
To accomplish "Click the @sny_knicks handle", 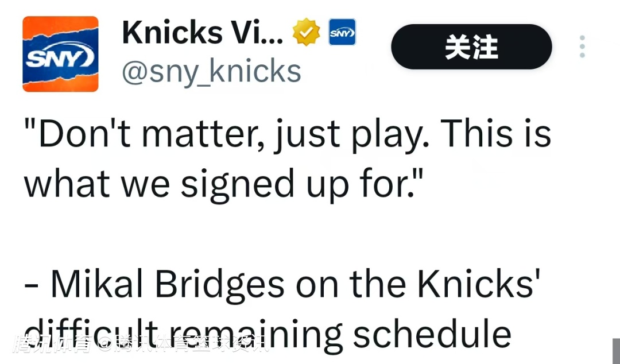I will point(211,72).
